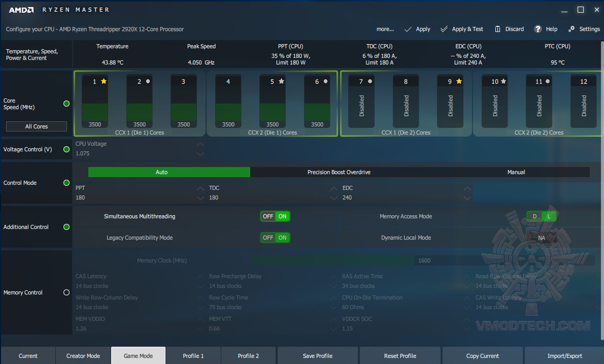Screen dimensions: 604x364
Task: Switch Legacy Compatibility Mode OFF
Action: (x=267, y=238)
